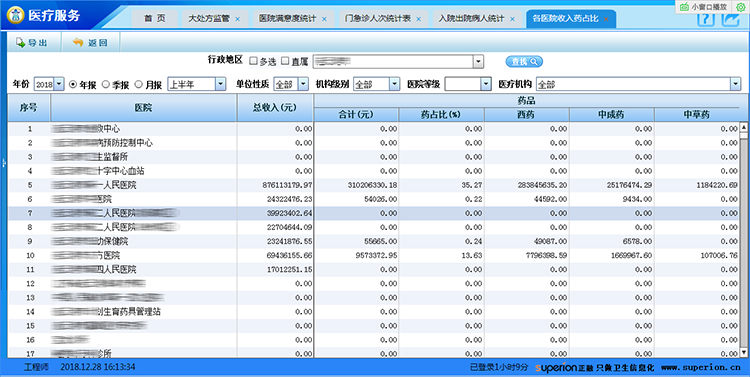Click the 西药 column header
The width and height of the screenshot is (750, 377).
click(x=526, y=115)
